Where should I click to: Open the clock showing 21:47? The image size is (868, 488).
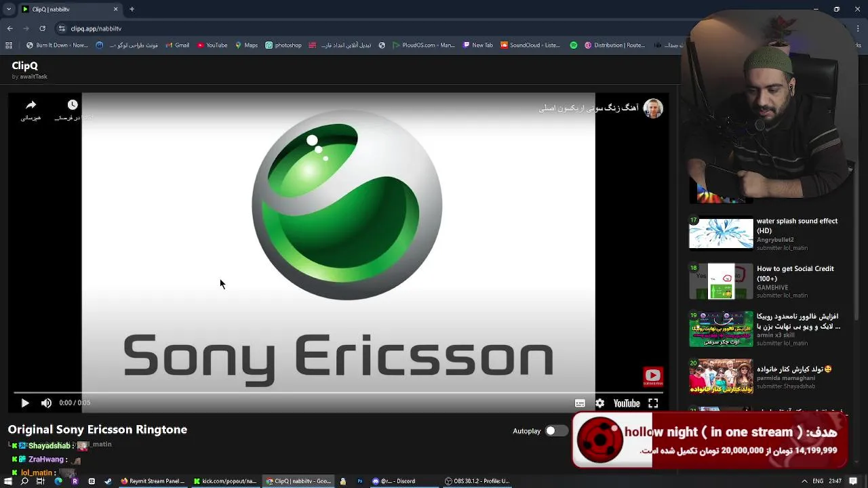click(835, 481)
